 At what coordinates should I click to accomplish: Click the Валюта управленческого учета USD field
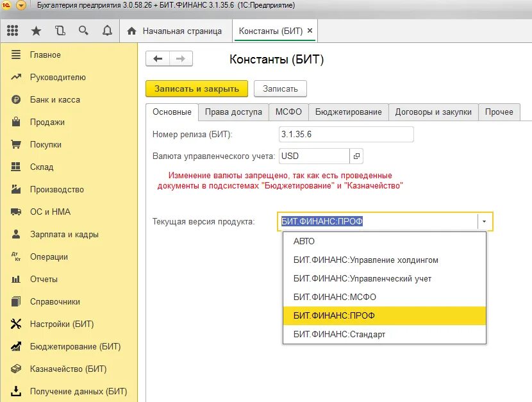click(314, 156)
